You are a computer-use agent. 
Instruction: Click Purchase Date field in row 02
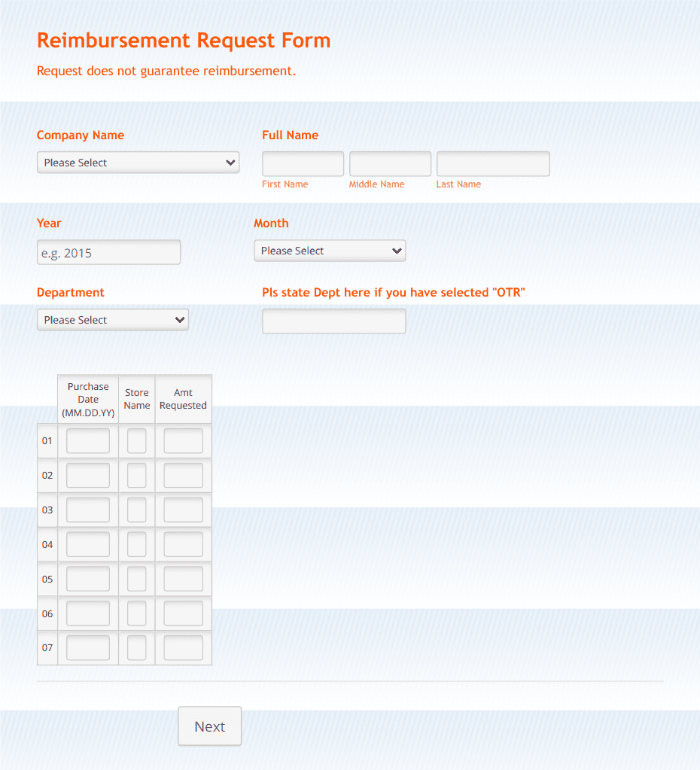(x=88, y=476)
